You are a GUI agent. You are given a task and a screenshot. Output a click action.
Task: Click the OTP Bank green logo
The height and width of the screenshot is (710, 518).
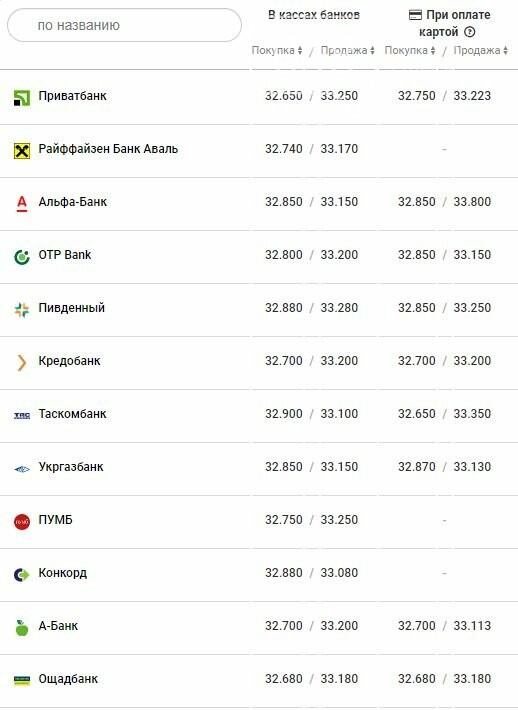point(22,257)
